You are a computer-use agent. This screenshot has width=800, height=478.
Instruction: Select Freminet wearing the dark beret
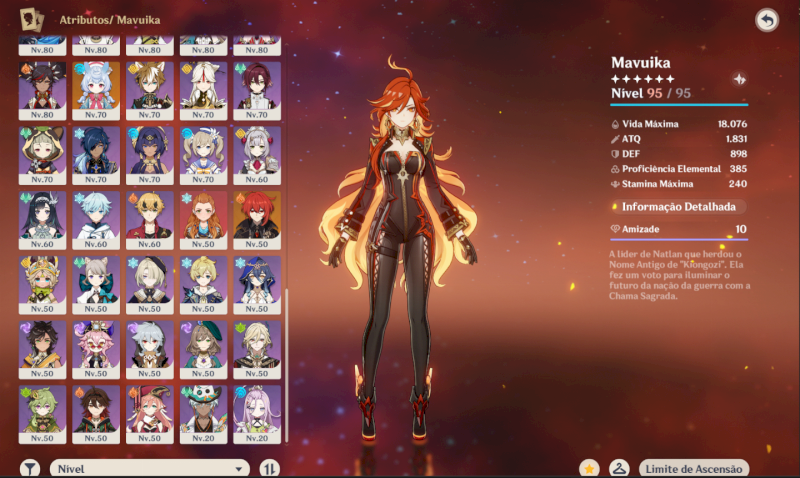tap(149, 285)
